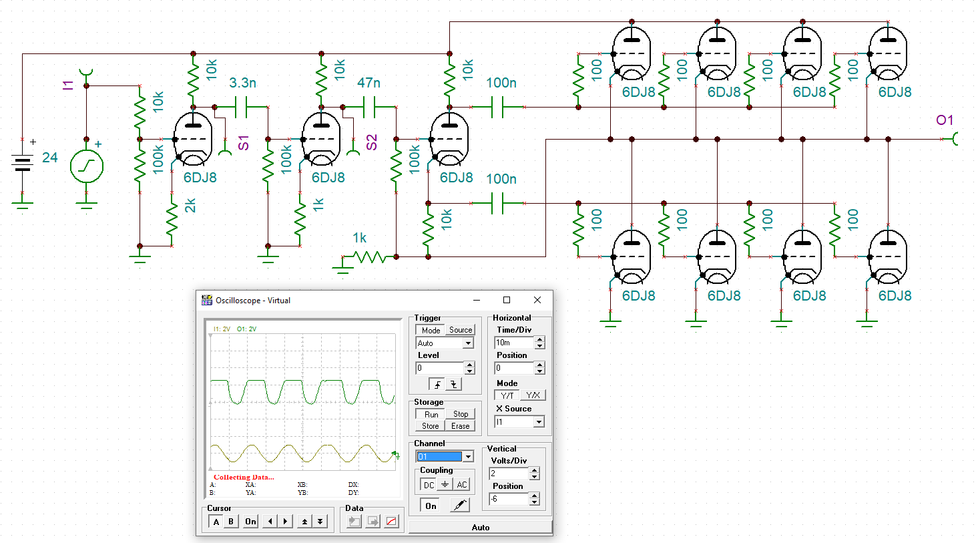
Task: Increase trigger Level with the up arrow
Action: (x=469, y=365)
